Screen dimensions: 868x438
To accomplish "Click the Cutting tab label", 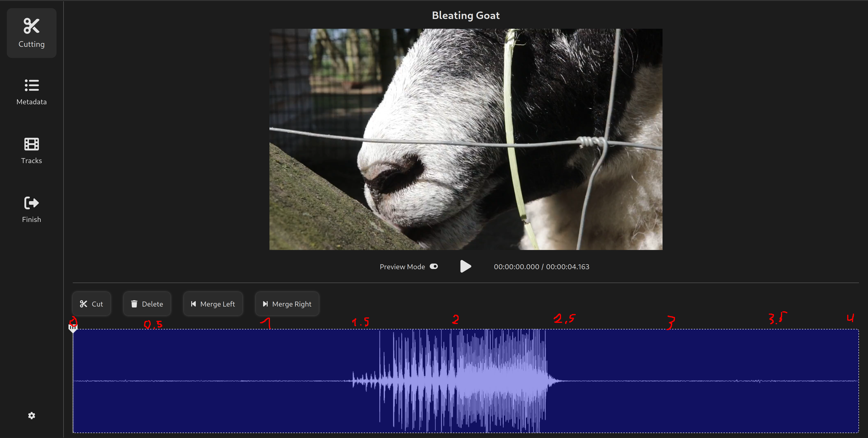I will pos(31,44).
